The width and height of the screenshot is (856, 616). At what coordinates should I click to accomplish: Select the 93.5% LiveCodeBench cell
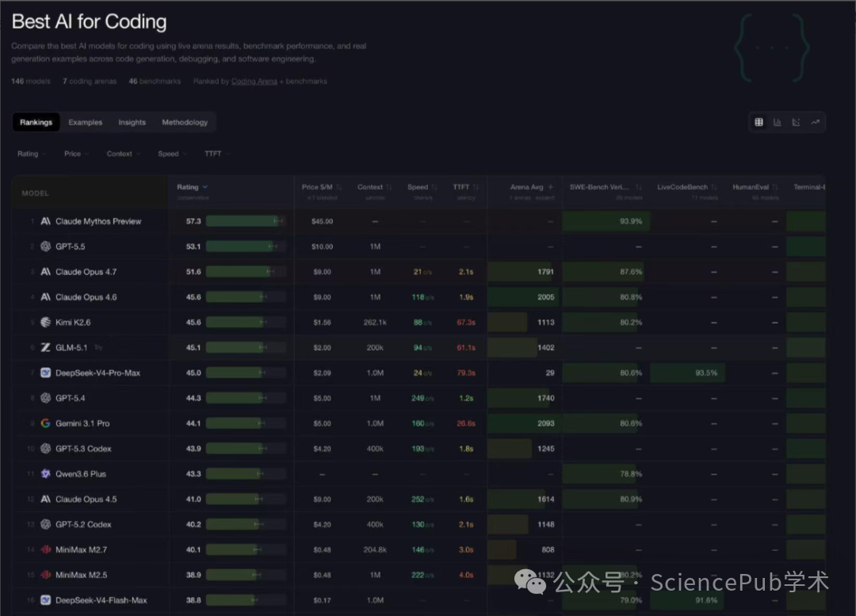click(x=688, y=373)
